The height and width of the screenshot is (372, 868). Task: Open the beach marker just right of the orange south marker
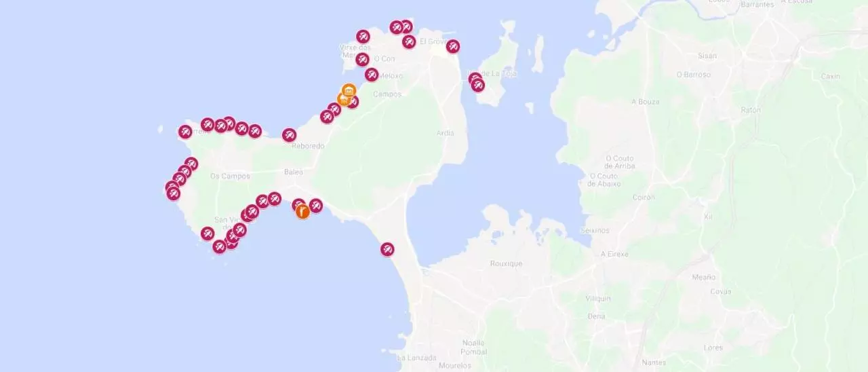315,205
